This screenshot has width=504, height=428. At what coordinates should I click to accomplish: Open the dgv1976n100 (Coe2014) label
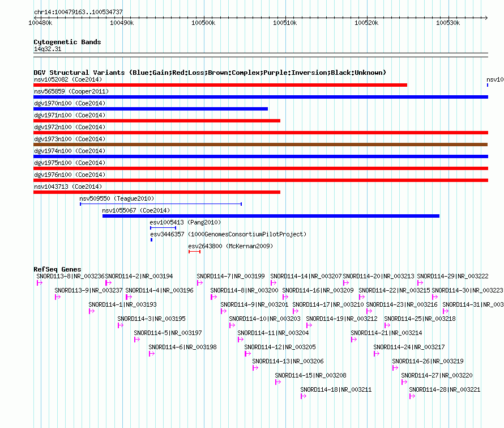coord(70,175)
